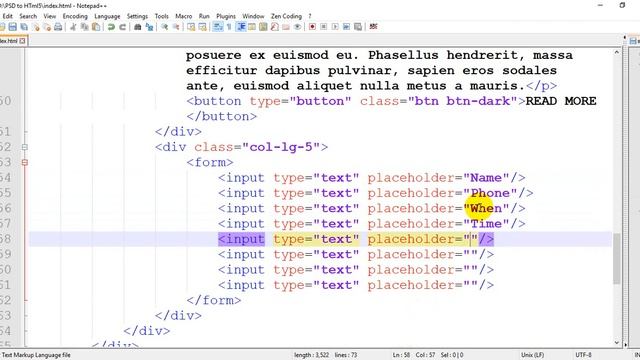
Task: Toggle Word Wrap toolbar button
Action: [218, 27]
